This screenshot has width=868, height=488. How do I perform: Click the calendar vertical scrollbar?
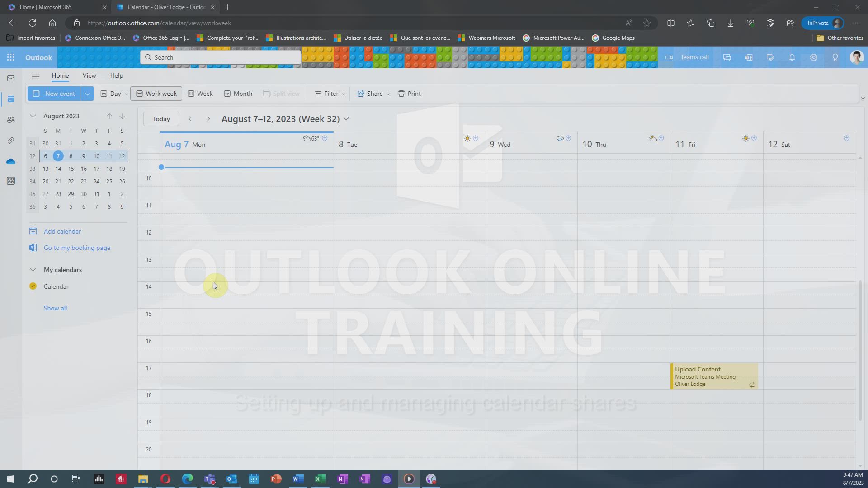click(x=860, y=351)
